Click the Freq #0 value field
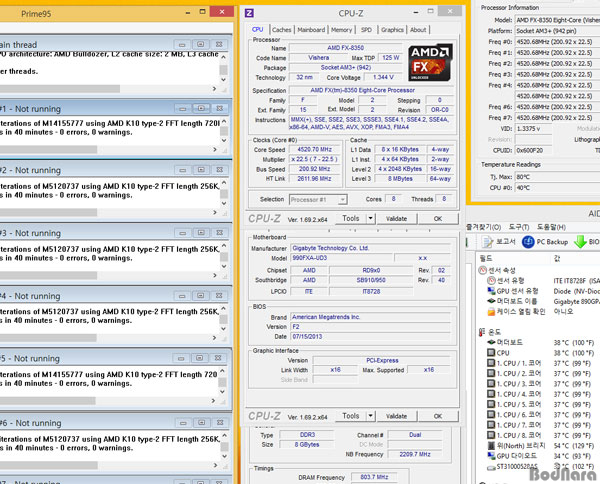The image size is (600, 484). tap(558, 42)
